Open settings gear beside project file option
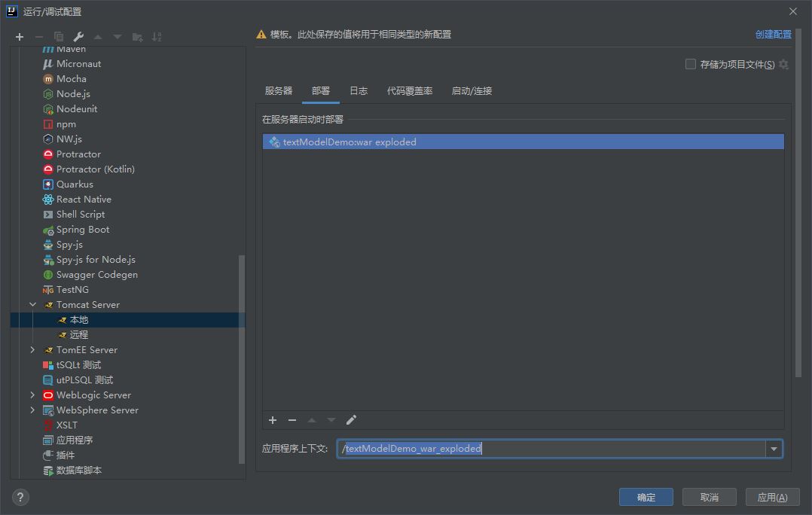The height and width of the screenshot is (515, 812). pyautogui.click(x=783, y=64)
